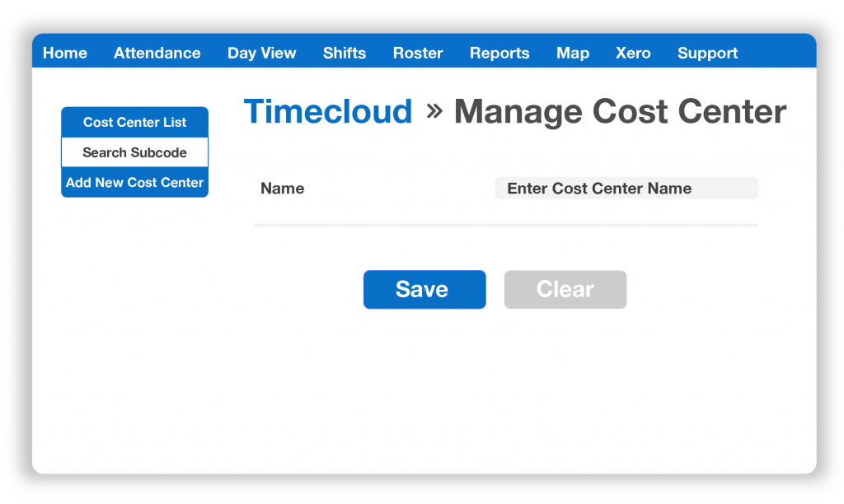This screenshot has height=504, width=844.
Task: Click the Manage Cost Center heading
Action: 621,111
